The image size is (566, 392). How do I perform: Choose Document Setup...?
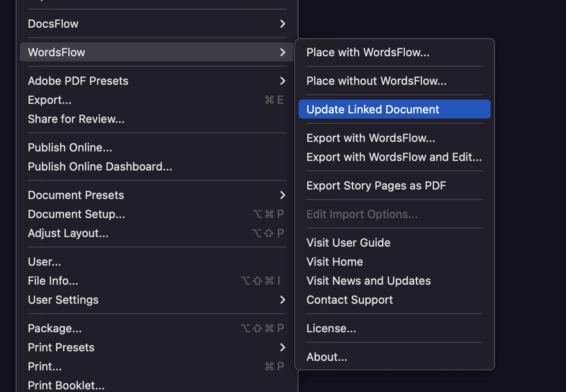coord(157,214)
